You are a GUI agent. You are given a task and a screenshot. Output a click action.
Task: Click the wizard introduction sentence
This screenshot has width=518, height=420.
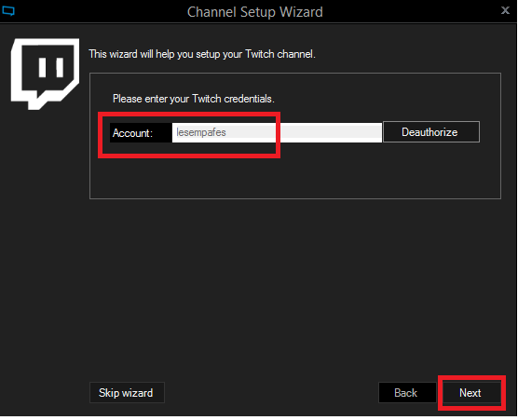click(202, 54)
